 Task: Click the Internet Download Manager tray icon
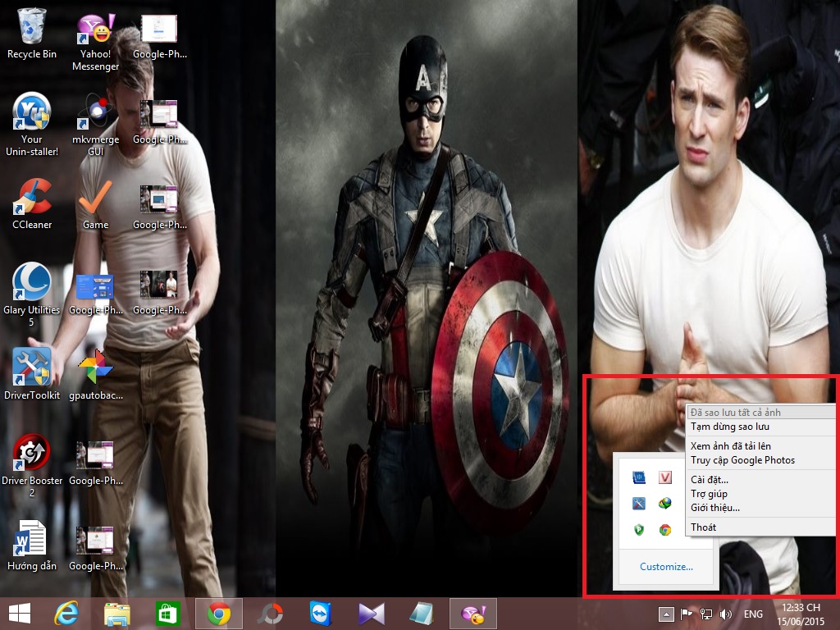pyautogui.click(x=665, y=504)
